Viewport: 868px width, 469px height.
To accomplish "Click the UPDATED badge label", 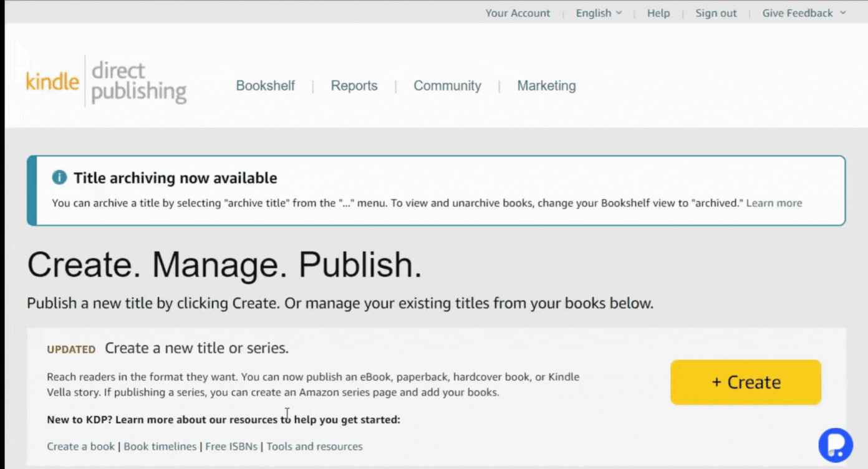I will 71,349.
